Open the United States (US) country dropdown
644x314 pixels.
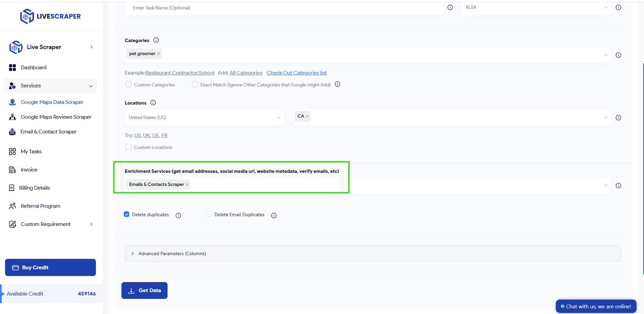(x=204, y=117)
